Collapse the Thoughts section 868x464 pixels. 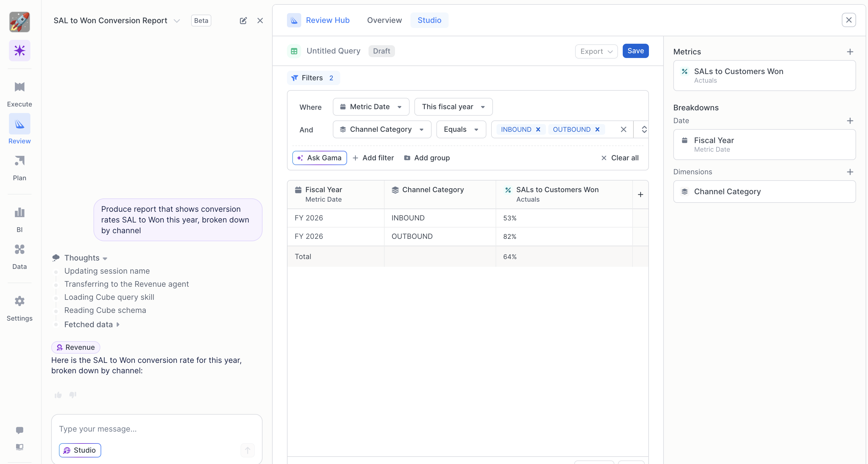click(x=105, y=258)
